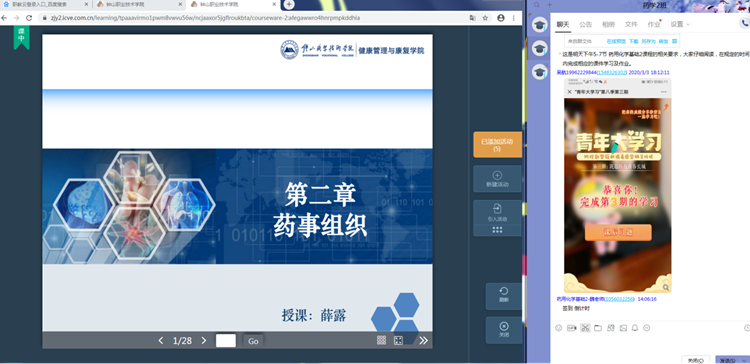The image size is (750, 364).
Task: Open slide thumbnail grid view
Action: coord(381,340)
